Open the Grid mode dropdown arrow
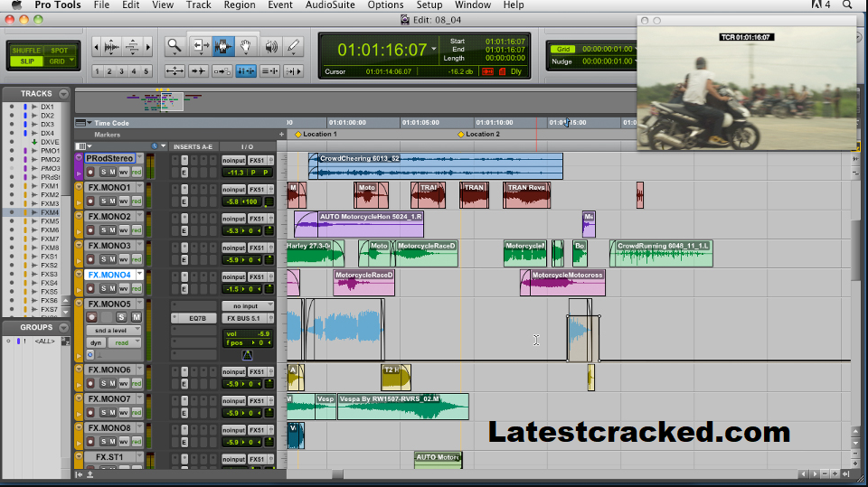Screen dimensions: 868x487 point(71,61)
